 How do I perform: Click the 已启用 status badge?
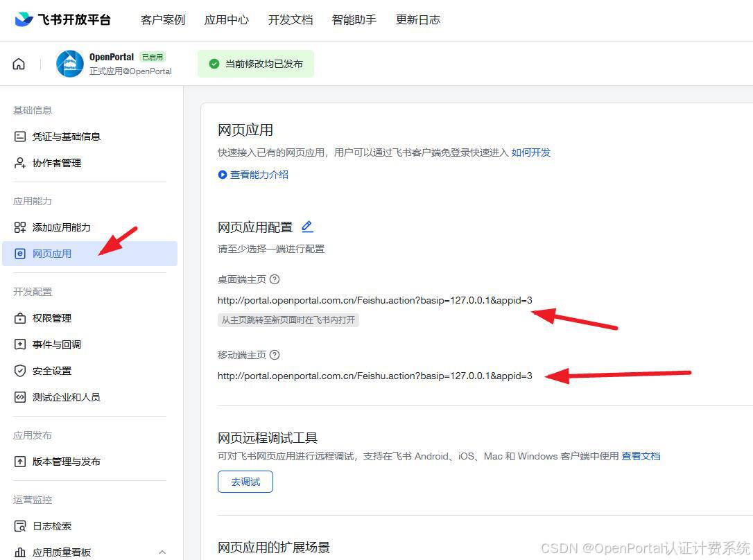pos(153,57)
